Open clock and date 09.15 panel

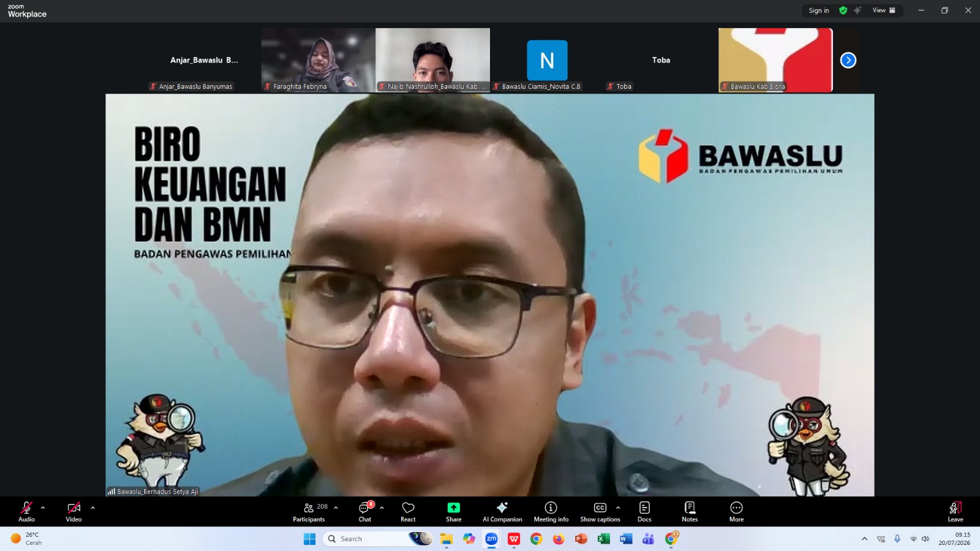tap(954, 539)
